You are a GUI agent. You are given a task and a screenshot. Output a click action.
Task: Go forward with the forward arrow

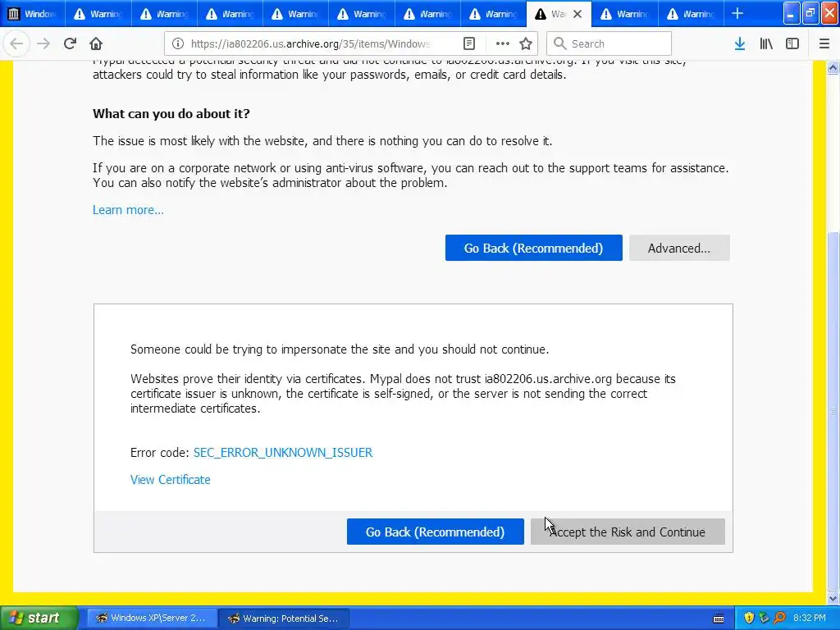tap(43, 43)
